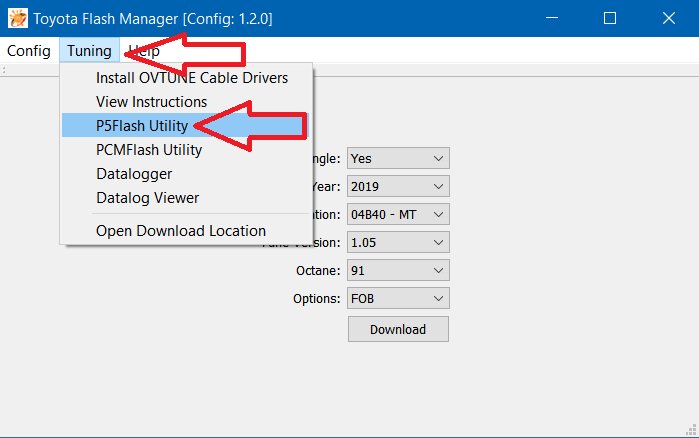This screenshot has width=699, height=438.
Task: Click the window resize grip
Action: (691, 429)
